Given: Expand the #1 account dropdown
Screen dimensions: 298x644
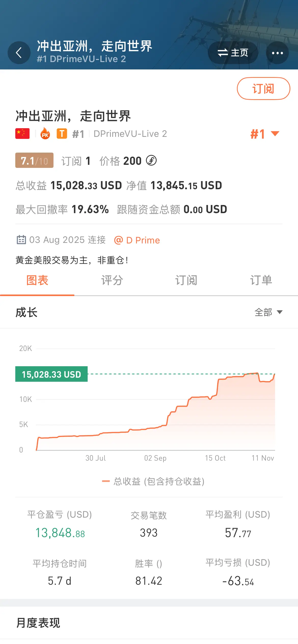Looking at the screenshot, I should [x=265, y=134].
